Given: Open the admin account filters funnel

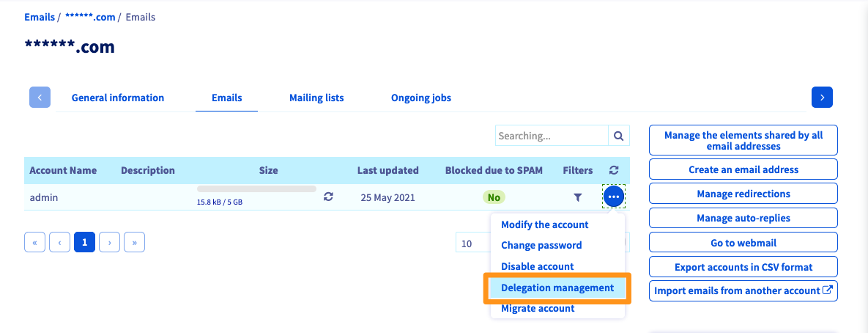Looking at the screenshot, I should tap(578, 197).
